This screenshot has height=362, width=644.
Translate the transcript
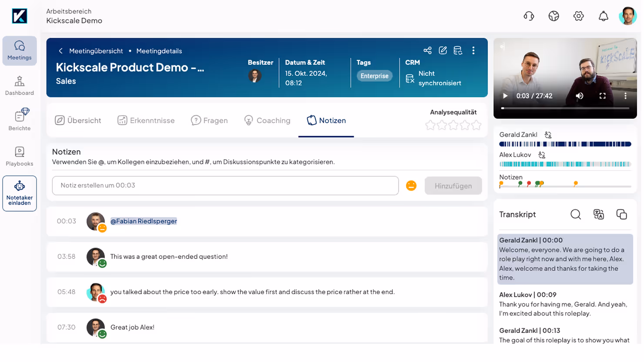pyautogui.click(x=599, y=214)
